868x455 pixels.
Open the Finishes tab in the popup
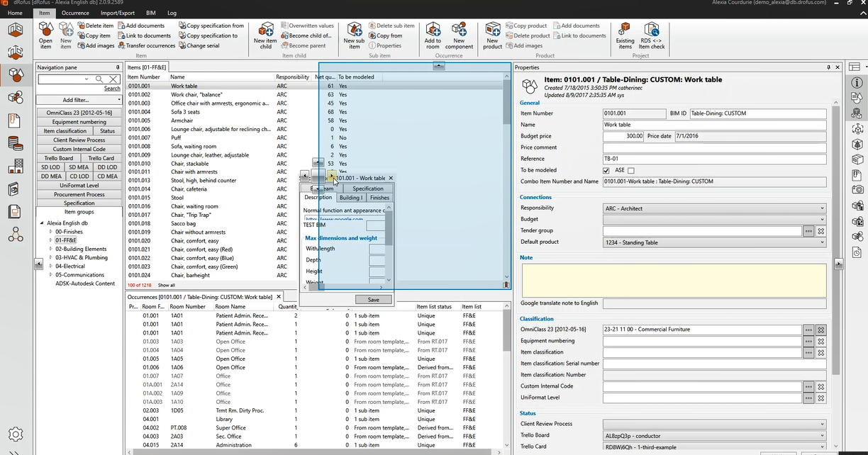coord(379,198)
